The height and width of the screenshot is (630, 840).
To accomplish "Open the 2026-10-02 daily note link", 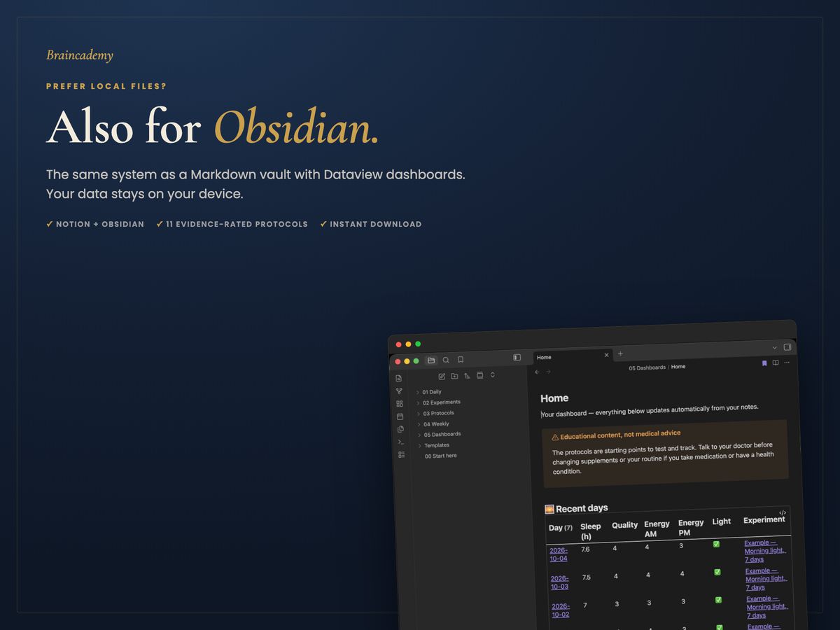I will point(561,610).
